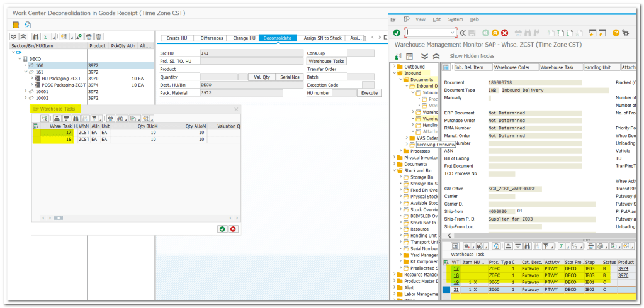Screen dimensions: 644x308
Task: Click the green Enter checkmark beside the command field
Action: coord(397,33)
